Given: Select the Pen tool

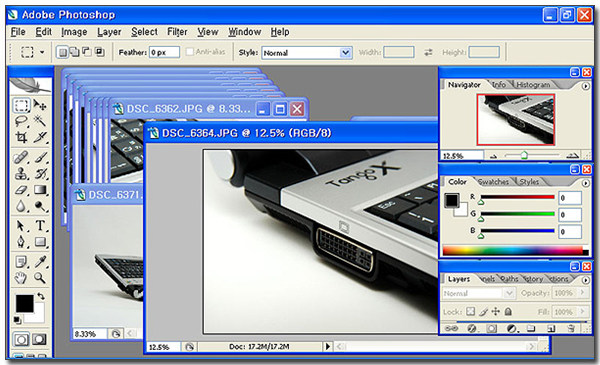Looking at the screenshot, I should pyautogui.click(x=21, y=242).
